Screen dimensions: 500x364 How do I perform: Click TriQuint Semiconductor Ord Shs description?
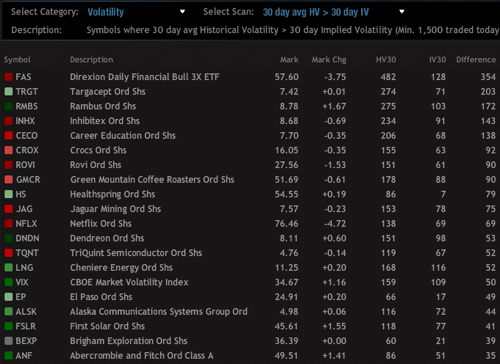(136, 253)
